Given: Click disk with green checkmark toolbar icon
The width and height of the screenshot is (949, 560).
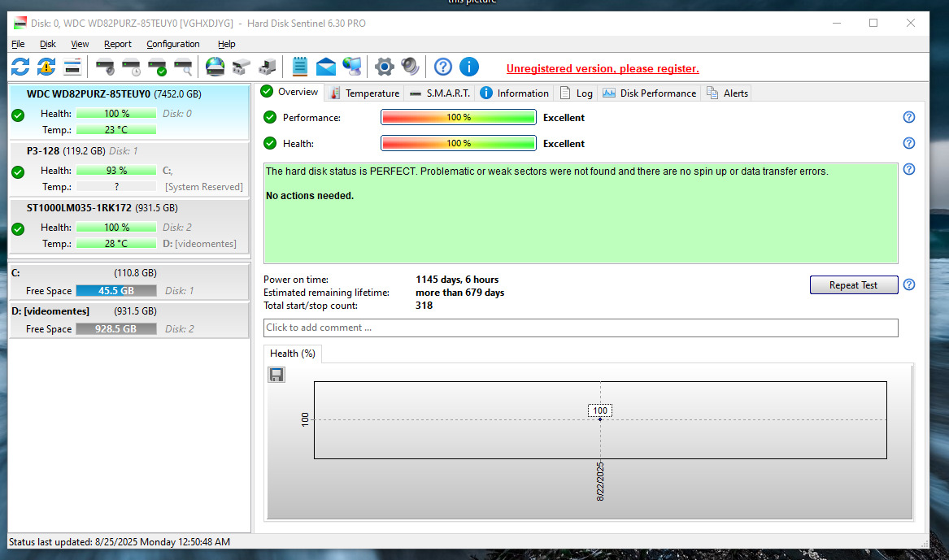Looking at the screenshot, I should [158, 67].
